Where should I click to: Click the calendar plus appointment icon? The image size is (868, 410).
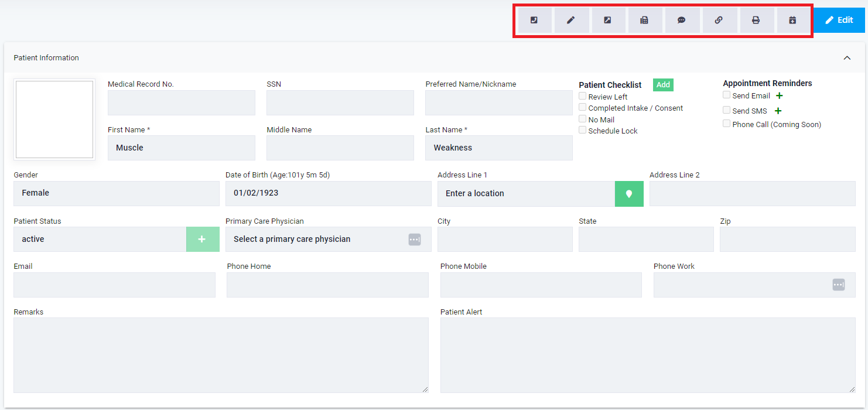click(793, 20)
